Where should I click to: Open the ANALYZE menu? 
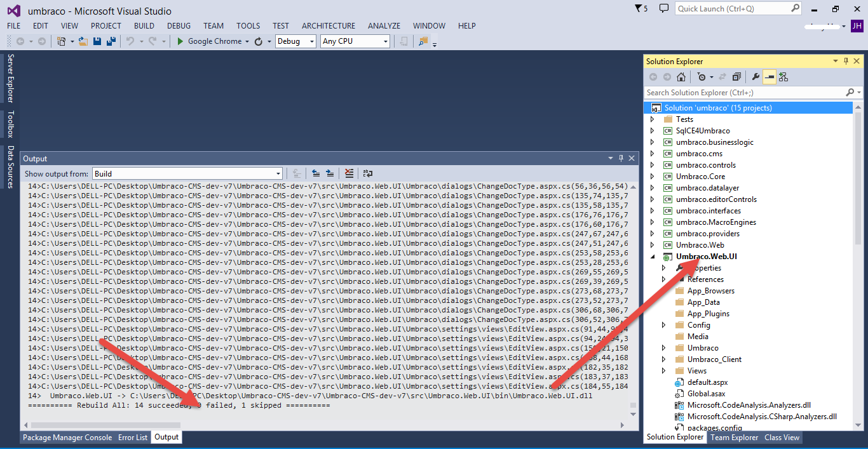(384, 26)
